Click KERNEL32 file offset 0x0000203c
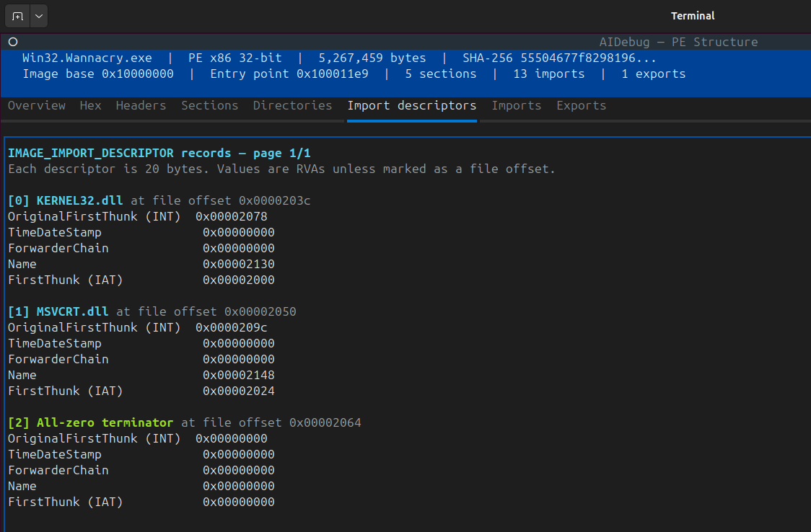Screen dimensions: 811x532 (x=275, y=200)
